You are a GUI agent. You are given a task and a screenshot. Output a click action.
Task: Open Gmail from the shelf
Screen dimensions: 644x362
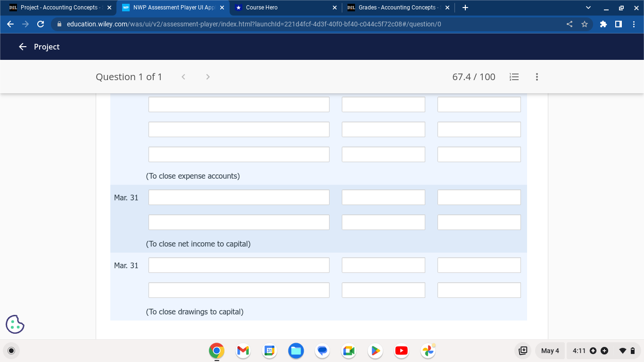click(x=242, y=351)
